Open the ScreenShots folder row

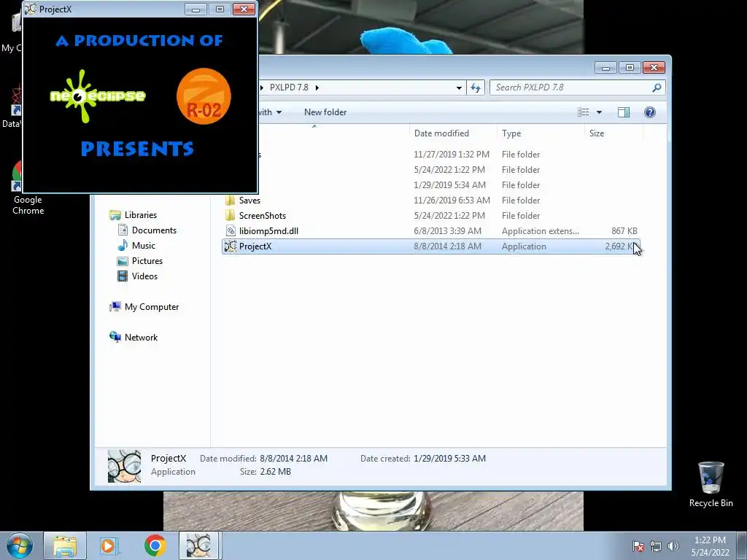[430, 216]
